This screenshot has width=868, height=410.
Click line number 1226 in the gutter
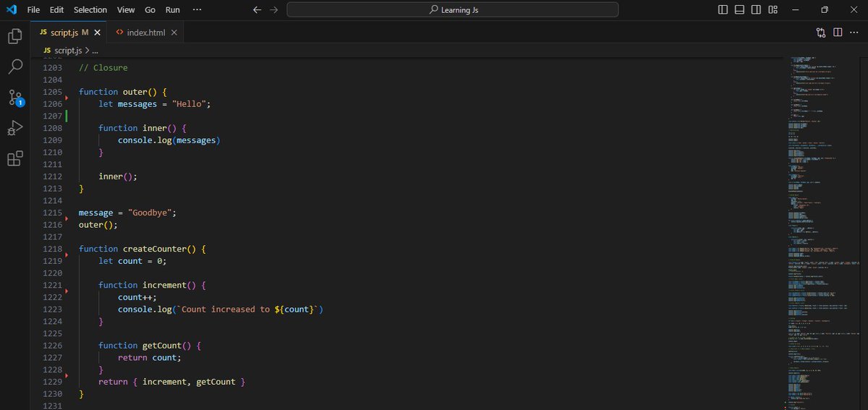[x=52, y=345]
